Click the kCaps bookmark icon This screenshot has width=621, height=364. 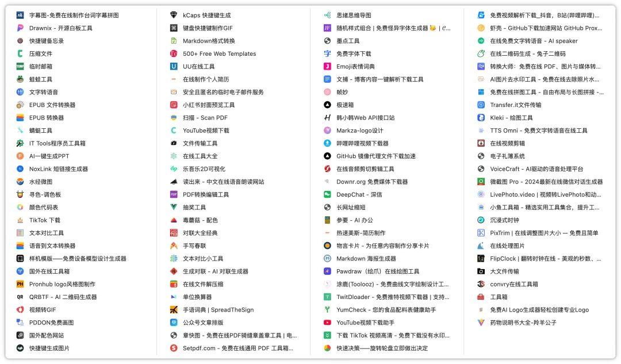pyautogui.click(x=174, y=15)
